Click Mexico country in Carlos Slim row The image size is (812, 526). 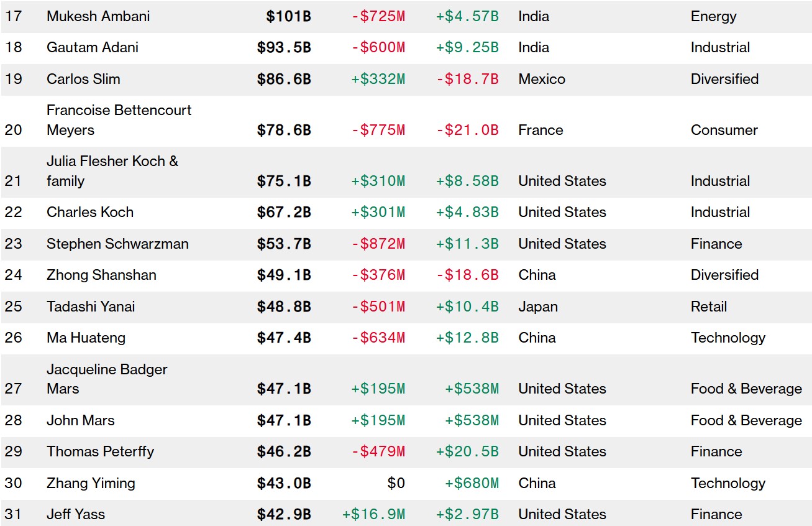pos(542,79)
